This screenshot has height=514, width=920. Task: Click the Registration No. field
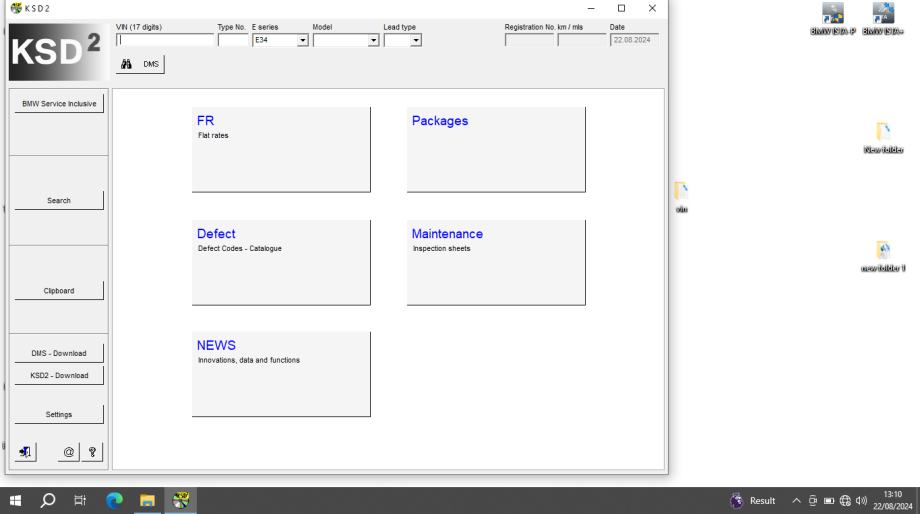point(529,40)
